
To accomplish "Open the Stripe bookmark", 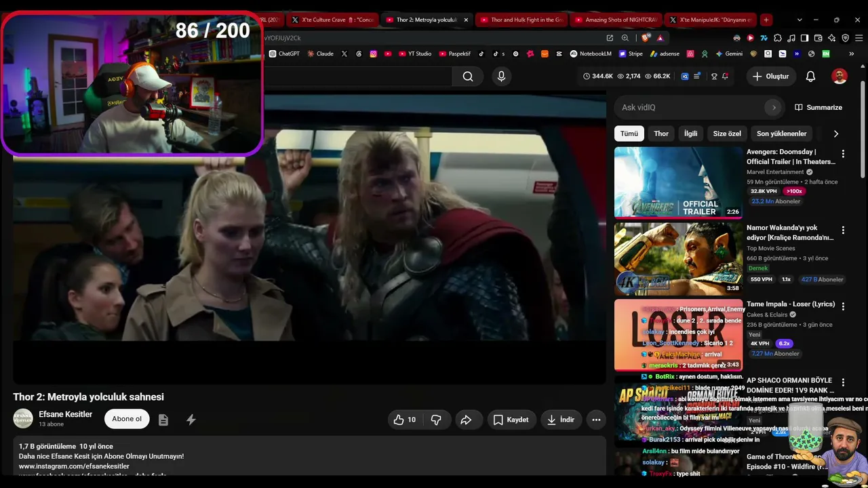I will click(631, 54).
